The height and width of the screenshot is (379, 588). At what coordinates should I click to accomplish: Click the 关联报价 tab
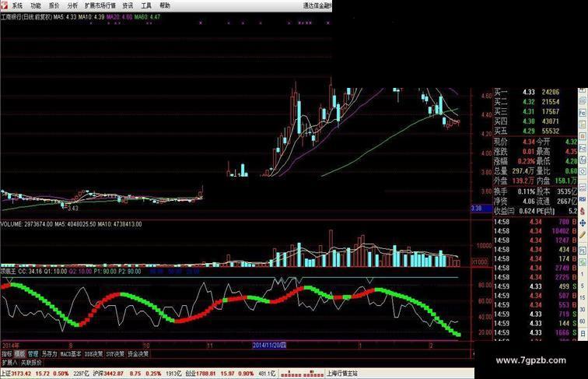(31, 363)
